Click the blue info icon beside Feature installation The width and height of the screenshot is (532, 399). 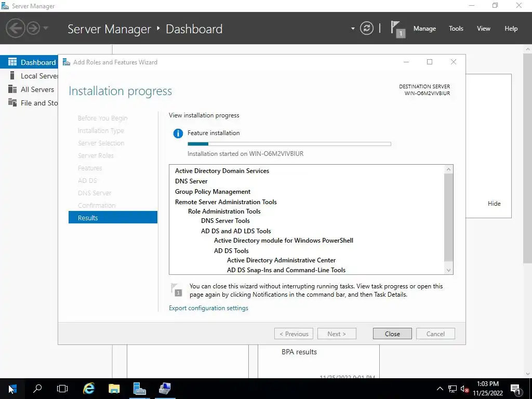click(x=178, y=134)
